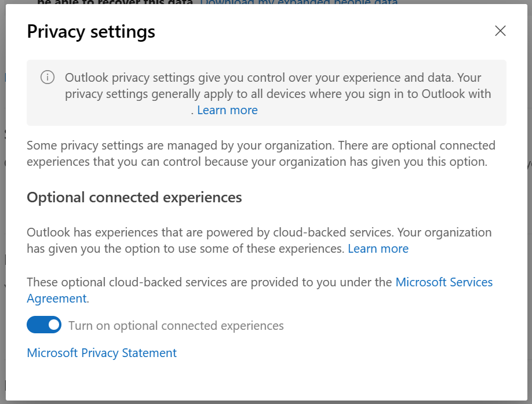Open the Microsoft Services Agreement link

443,282
